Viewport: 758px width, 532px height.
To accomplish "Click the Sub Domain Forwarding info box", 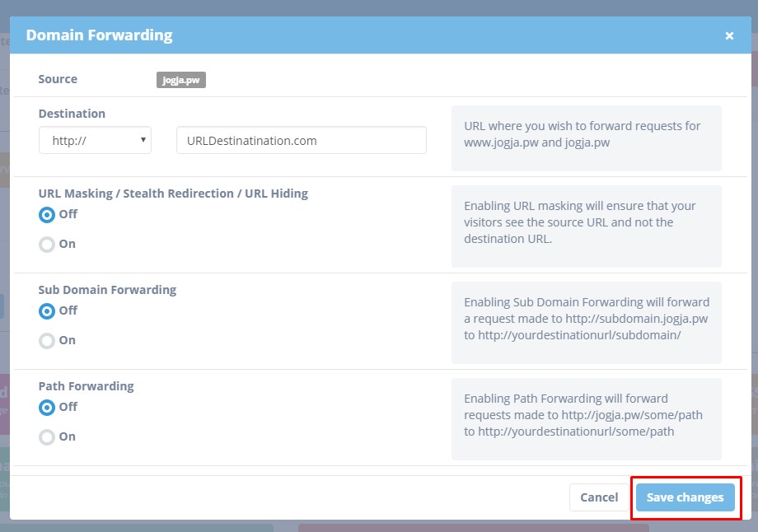I will pyautogui.click(x=587, y=323).
